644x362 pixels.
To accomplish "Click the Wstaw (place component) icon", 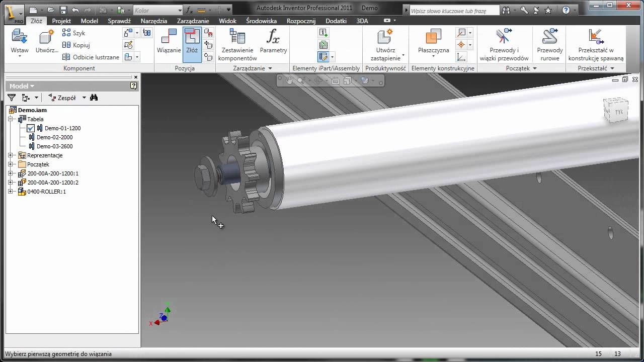I will click(20, 37).
